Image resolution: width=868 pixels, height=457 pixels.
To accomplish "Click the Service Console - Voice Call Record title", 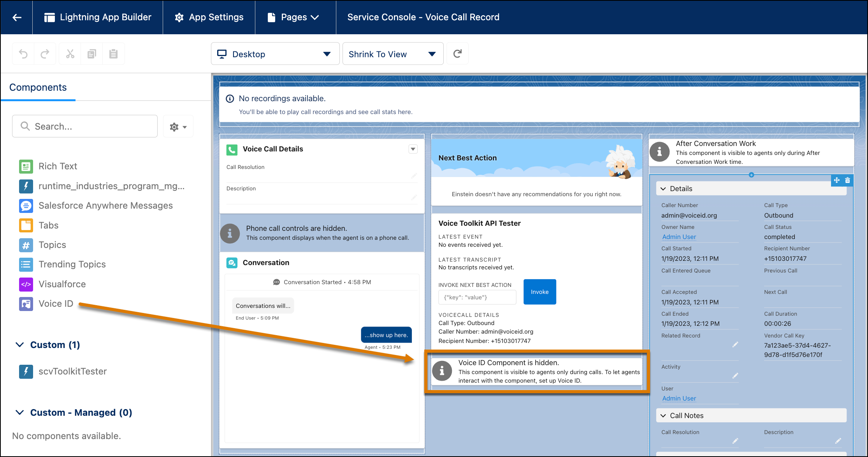I will coord(423,17).
